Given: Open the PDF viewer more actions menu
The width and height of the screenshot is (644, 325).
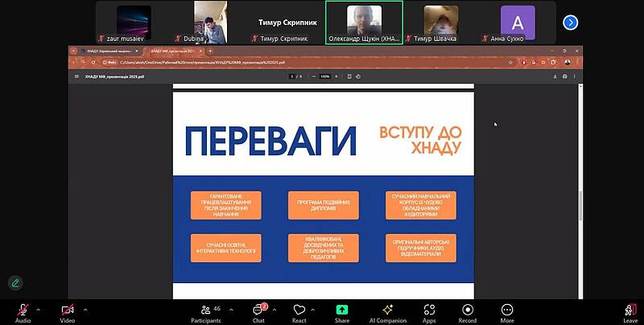Looking at the screenshot, I should [575, 76].
